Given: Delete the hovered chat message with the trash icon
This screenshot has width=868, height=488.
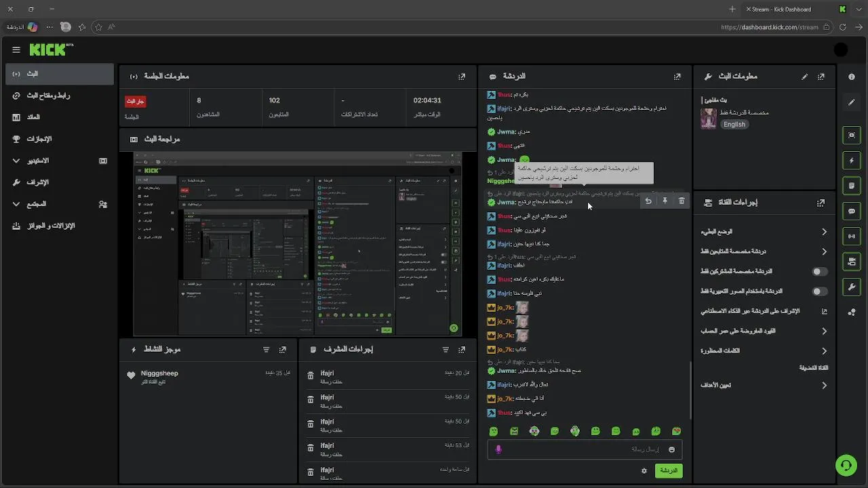Looking at the screenshot, I should point(682,201).
